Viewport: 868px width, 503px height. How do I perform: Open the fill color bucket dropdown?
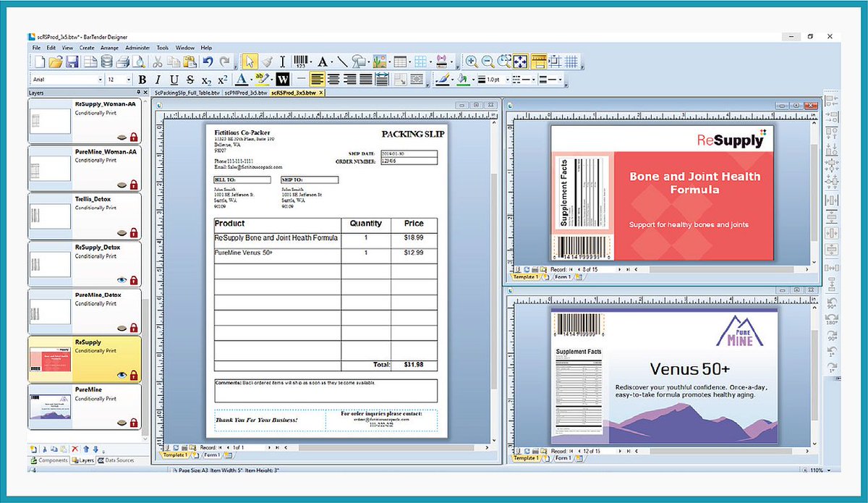pyautogui.click(x=473, y=80)
